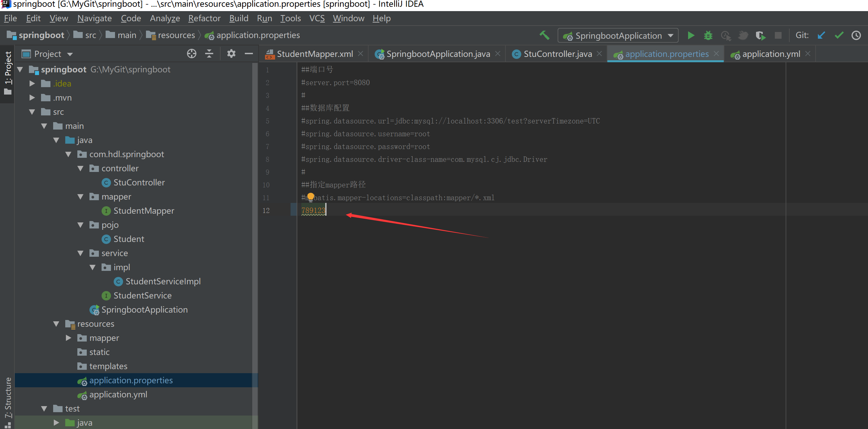Click the Build project hammer icon

(544, 35)
